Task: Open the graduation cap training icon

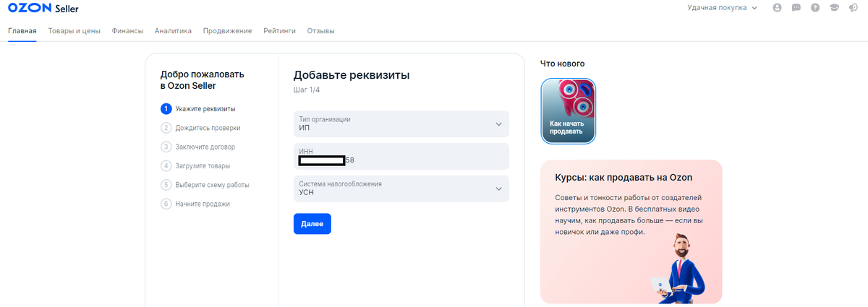Action: point(834,8)
